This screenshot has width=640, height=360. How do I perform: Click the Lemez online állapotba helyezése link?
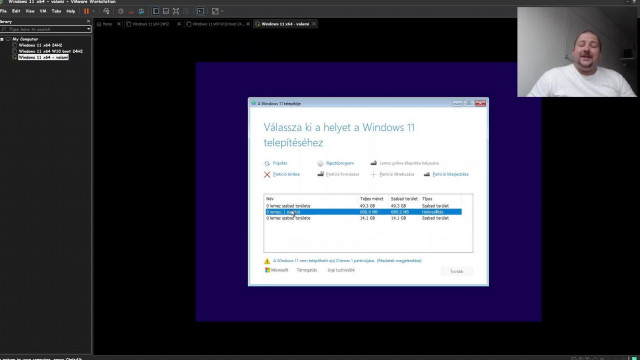tap(409, 163)
